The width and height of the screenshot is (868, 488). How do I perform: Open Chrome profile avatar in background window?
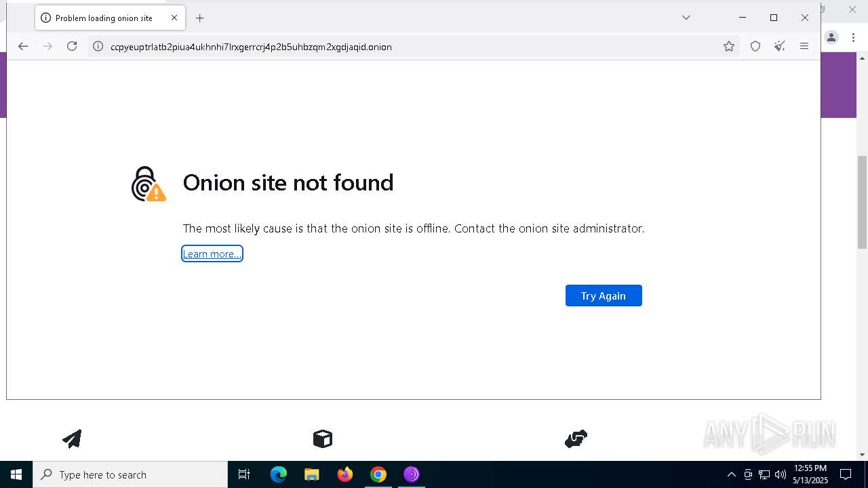point(832,37)
